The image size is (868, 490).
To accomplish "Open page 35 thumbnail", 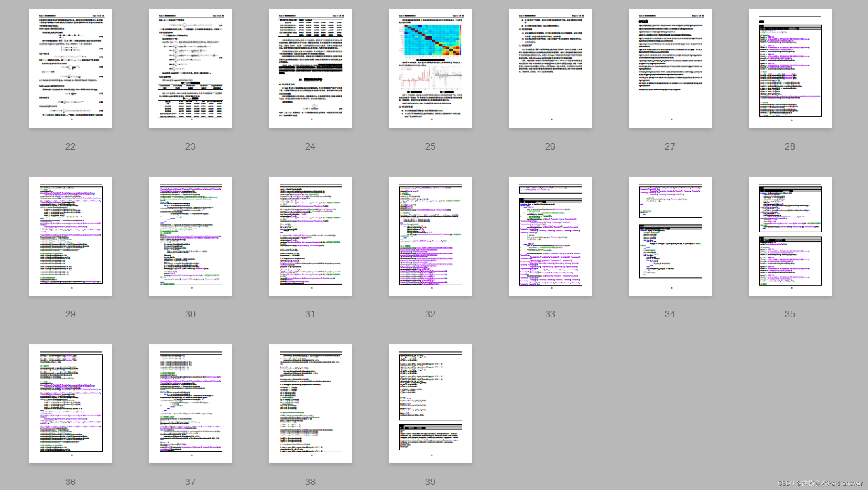I will [x=790, y=236].
